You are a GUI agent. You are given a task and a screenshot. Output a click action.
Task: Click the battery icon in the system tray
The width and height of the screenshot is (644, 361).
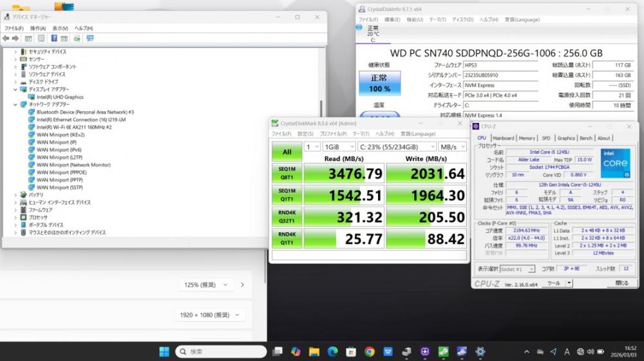(600, 351)
